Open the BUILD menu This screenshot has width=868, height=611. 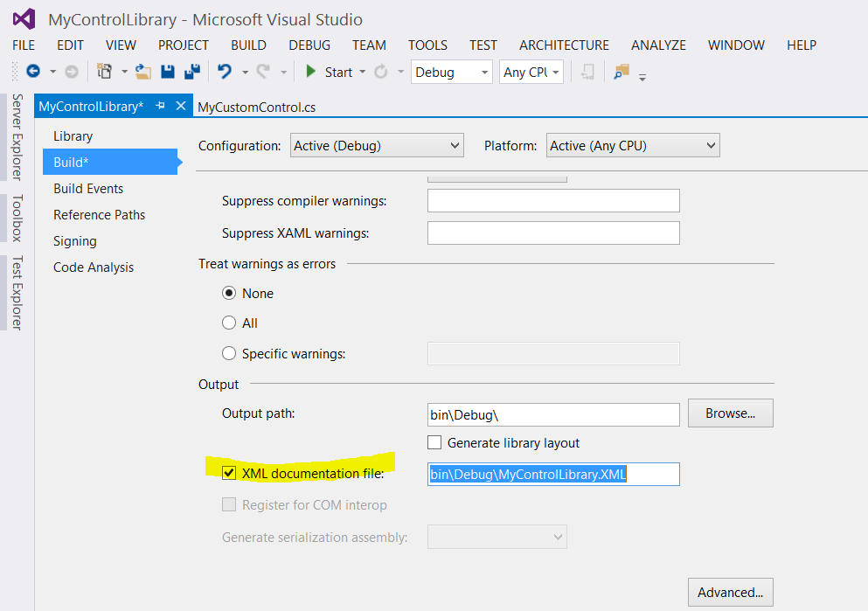(x=248, y=45)
